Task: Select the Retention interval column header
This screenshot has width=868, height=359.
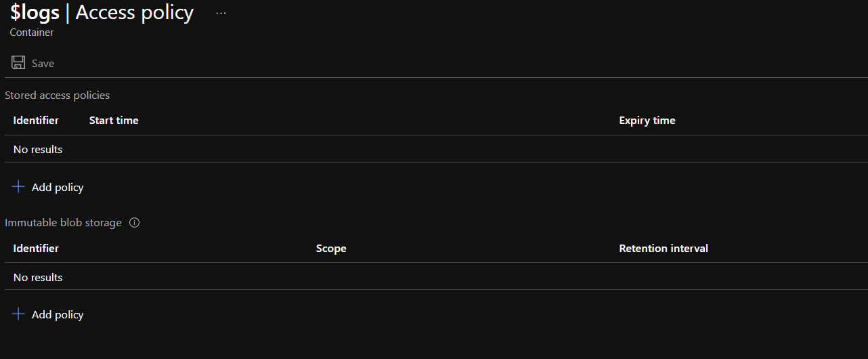Action: pyautogui.click(x=663, y=249)
